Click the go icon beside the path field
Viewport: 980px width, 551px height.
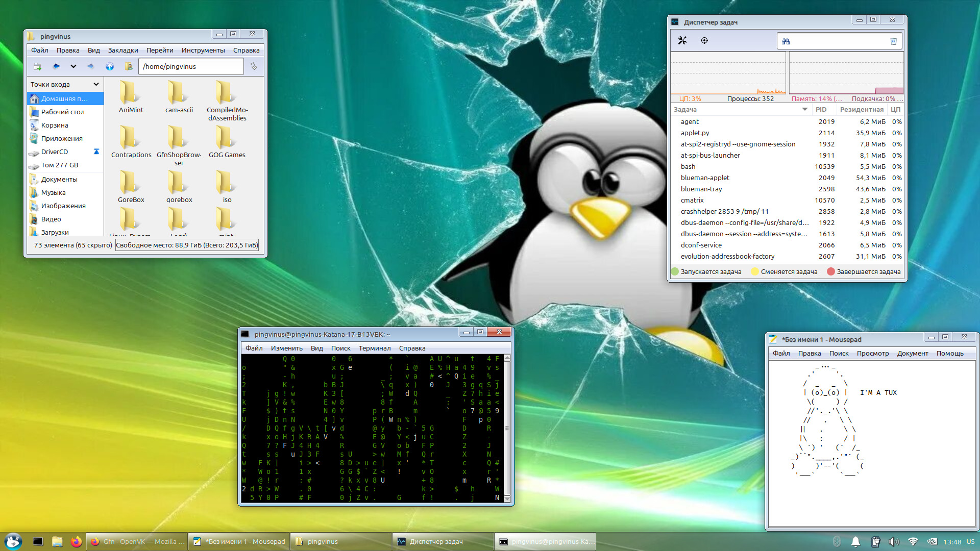tap(254, 66)
